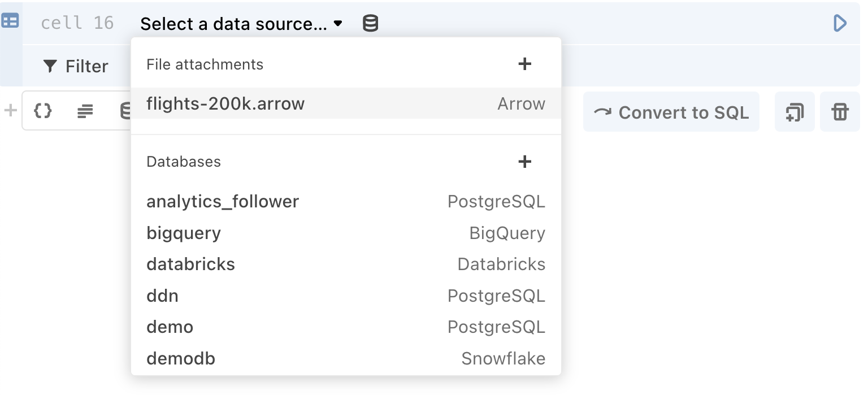This screenshot has width=868, height=395.
Task: Add a new file attachment with the plus
Action: 525,64
